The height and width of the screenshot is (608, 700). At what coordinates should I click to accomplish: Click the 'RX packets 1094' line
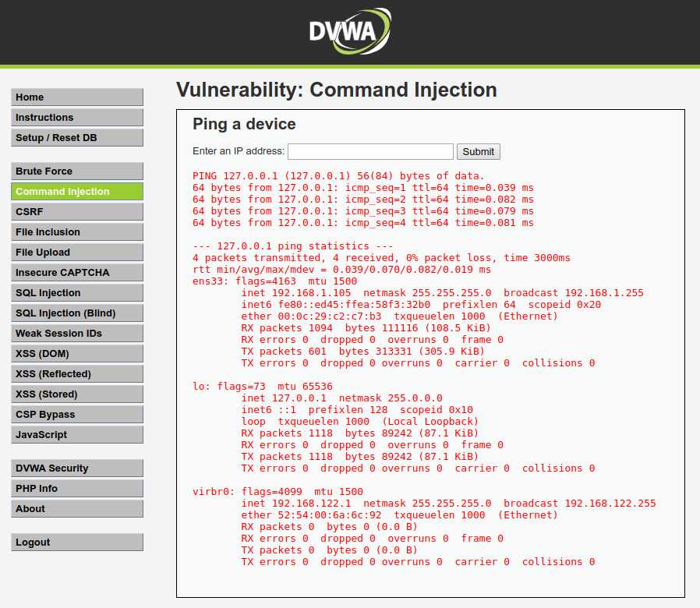(366, 328)
